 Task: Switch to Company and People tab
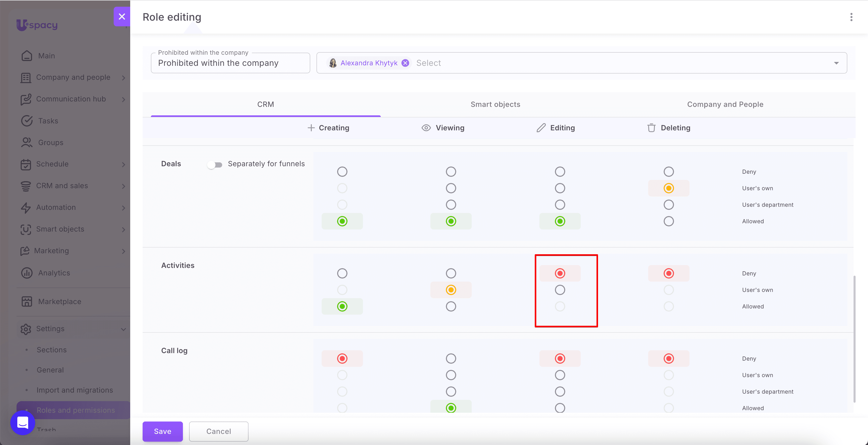[725, 104]
